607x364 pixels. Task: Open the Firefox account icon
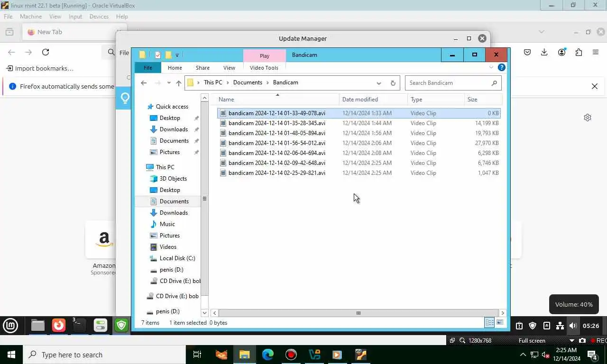[562, 52]
